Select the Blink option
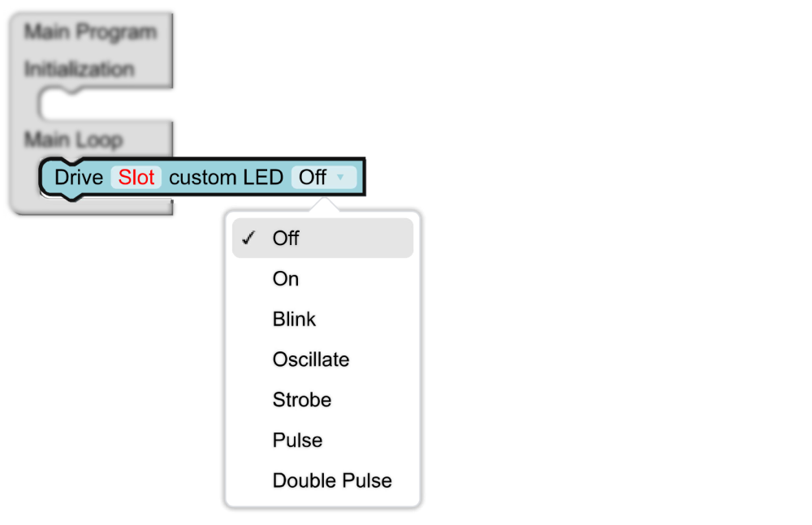812x525 pixels. click(x=294, y=319)
